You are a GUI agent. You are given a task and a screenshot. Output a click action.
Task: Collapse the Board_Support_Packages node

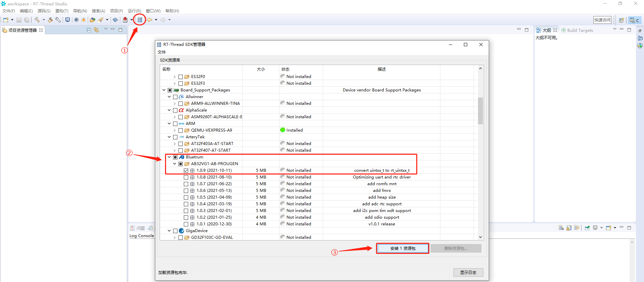click(164, 90)
